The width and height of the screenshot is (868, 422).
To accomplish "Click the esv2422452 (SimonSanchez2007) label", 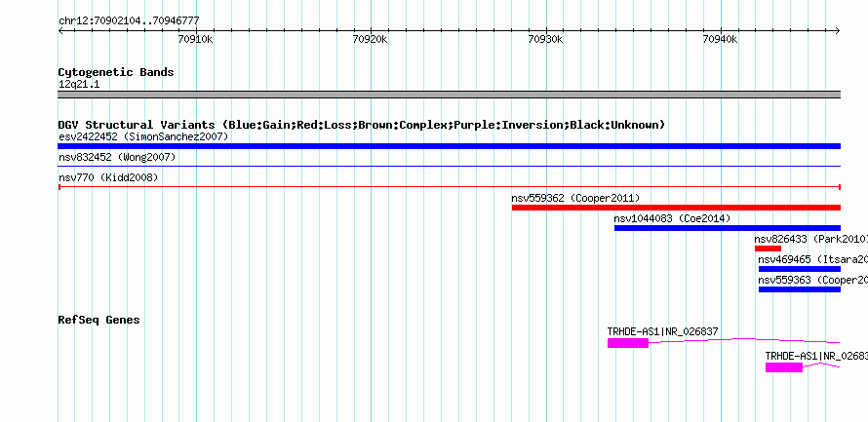I will [143, 136].
